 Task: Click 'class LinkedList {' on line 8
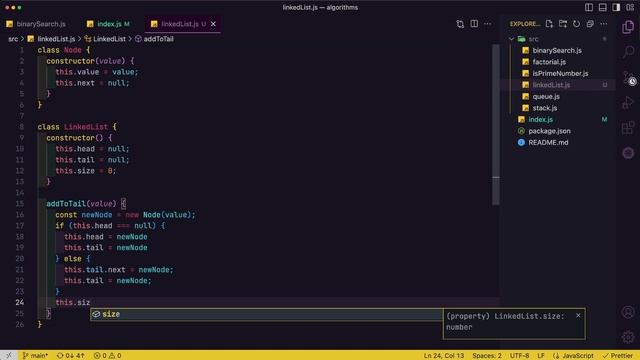[x=77, y=127]
